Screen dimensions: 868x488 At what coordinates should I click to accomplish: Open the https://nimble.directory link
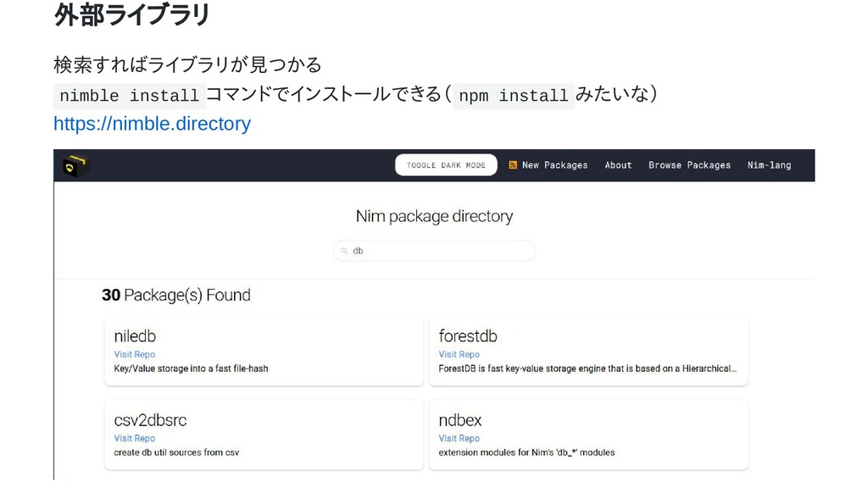[x=153, y=124]
